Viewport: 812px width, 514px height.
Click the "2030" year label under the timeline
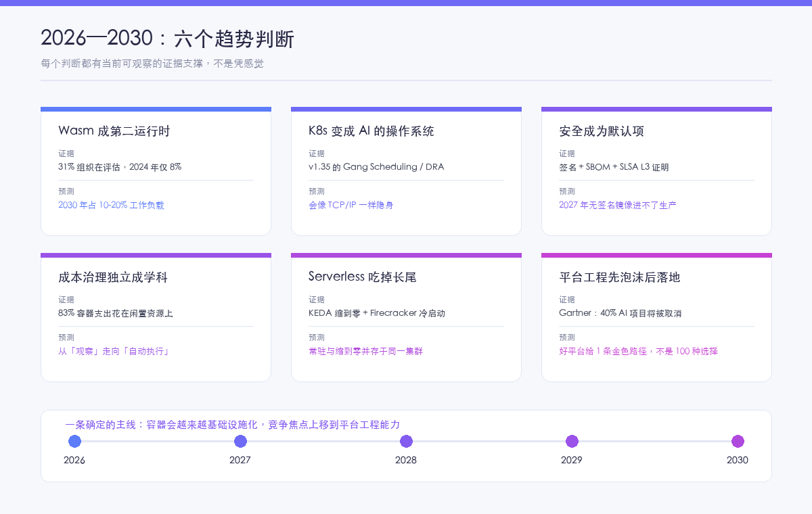[738, 460]
